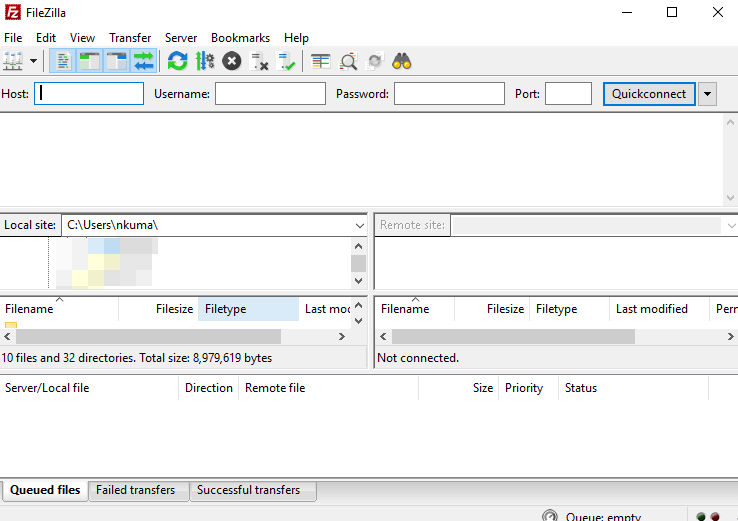Click local status text '10 files and 32 directories'

tap(67, 358)
